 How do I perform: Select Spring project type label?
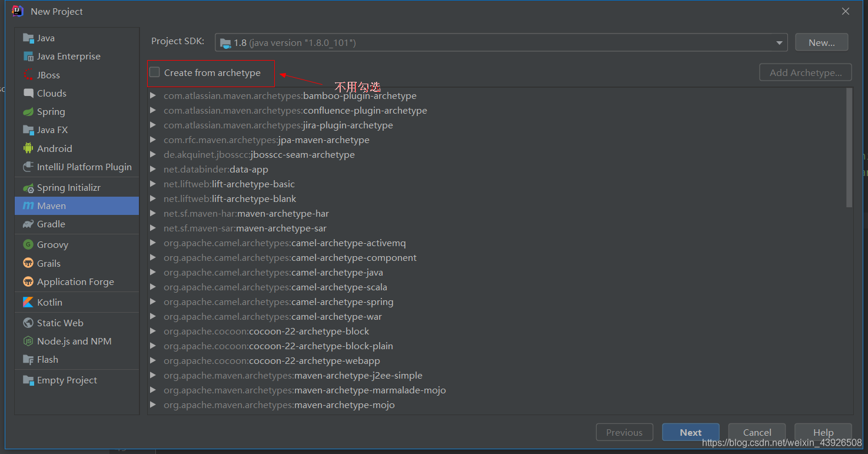[51, 112]
